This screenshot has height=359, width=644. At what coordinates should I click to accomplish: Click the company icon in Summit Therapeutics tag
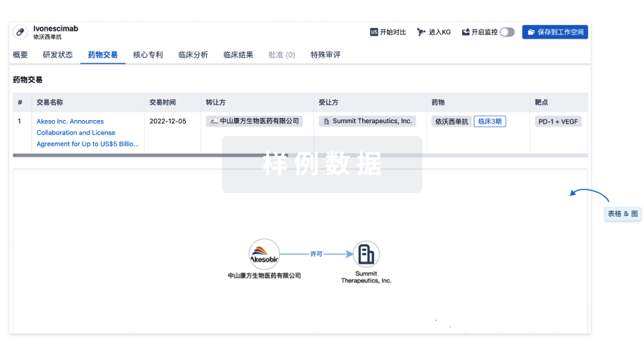pyautogui.click(x=327, y=122)
